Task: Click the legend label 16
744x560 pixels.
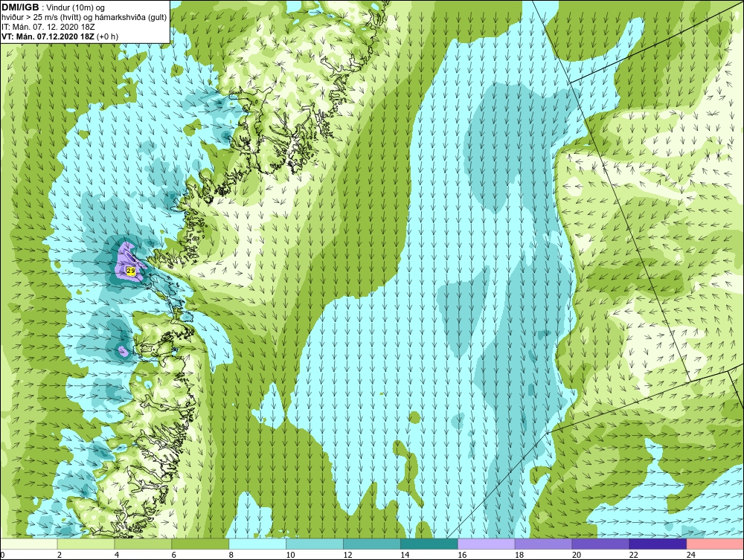Action: pyautogui.click(x=462, y=555)
